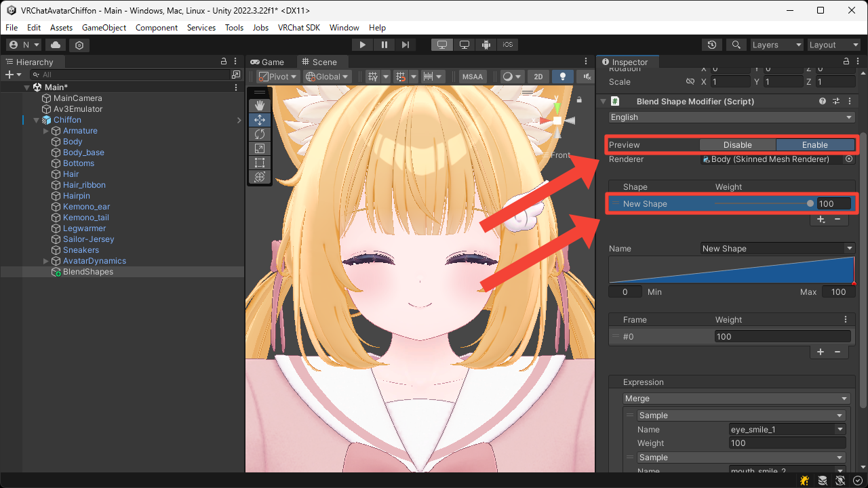868x488 pixels.
Task: Disable the blend shape preview
Action: click(737, 144)
